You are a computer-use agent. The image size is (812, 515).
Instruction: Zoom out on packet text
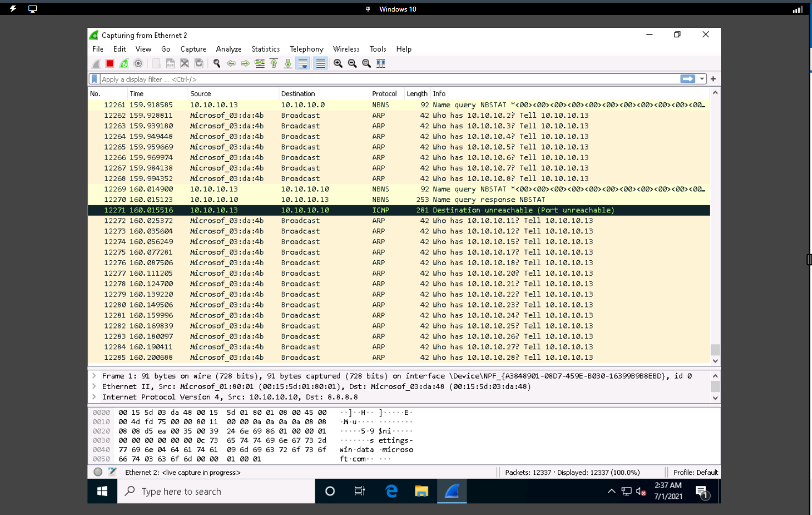[x=352, y=64]
